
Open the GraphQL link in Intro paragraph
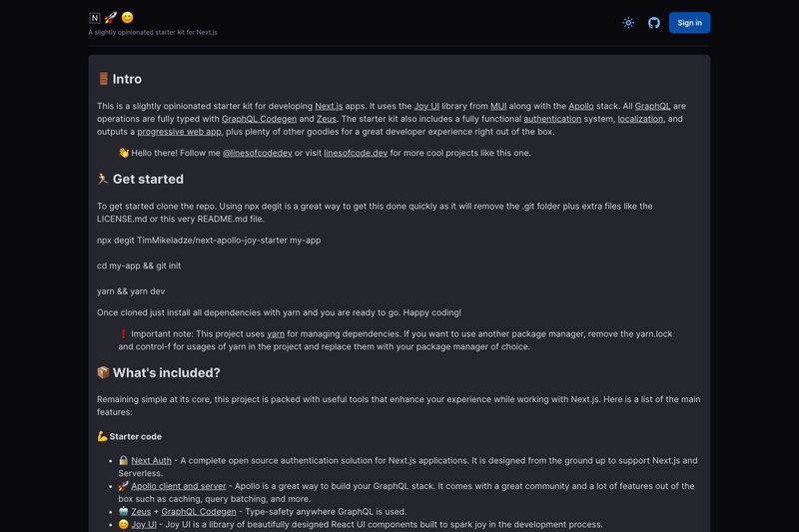pos(653,106)
